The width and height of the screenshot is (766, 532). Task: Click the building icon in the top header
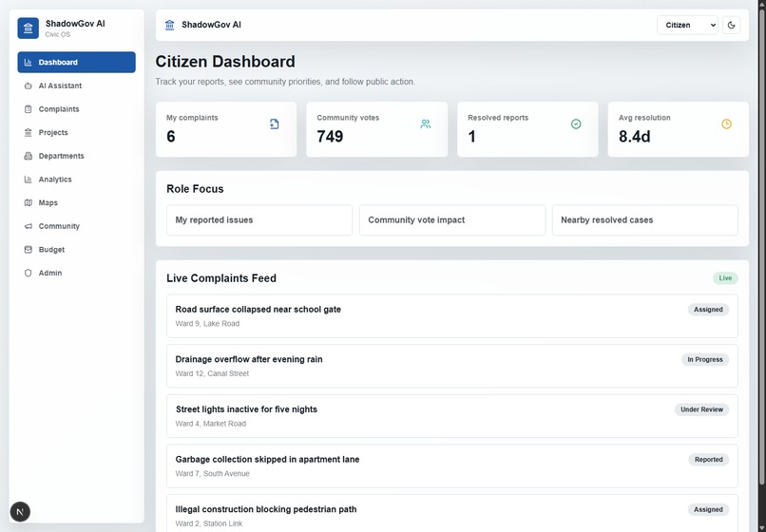pyautogui.click(x=169, y=25)
